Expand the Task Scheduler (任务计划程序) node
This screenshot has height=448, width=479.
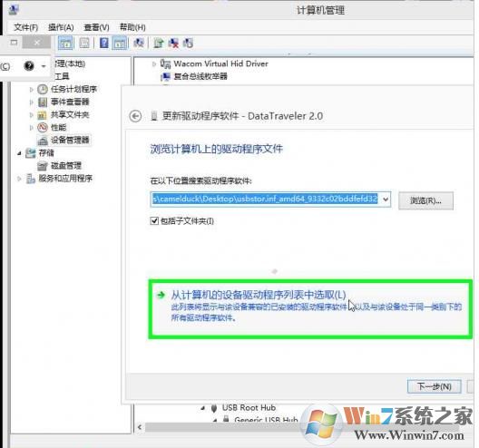31,89
